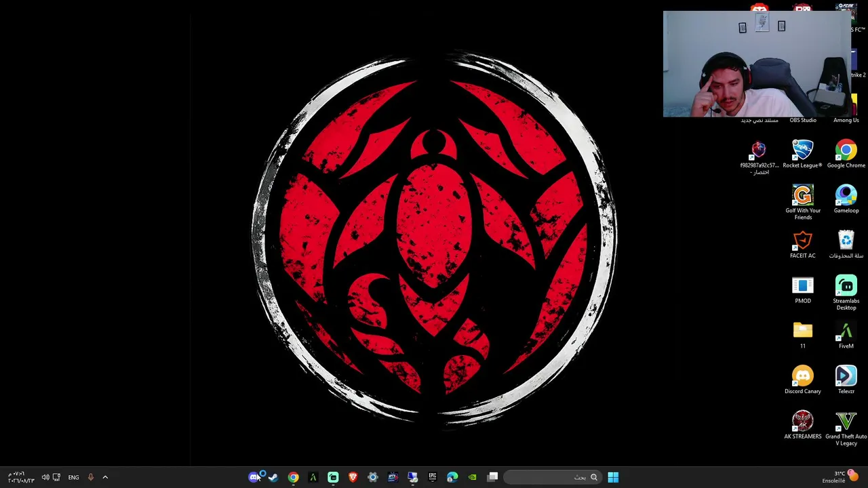Image resolution: width=868 pixels, height=488 pixels.
Task: Click the OBS Studio desktop label
Action: pos(803,120)
